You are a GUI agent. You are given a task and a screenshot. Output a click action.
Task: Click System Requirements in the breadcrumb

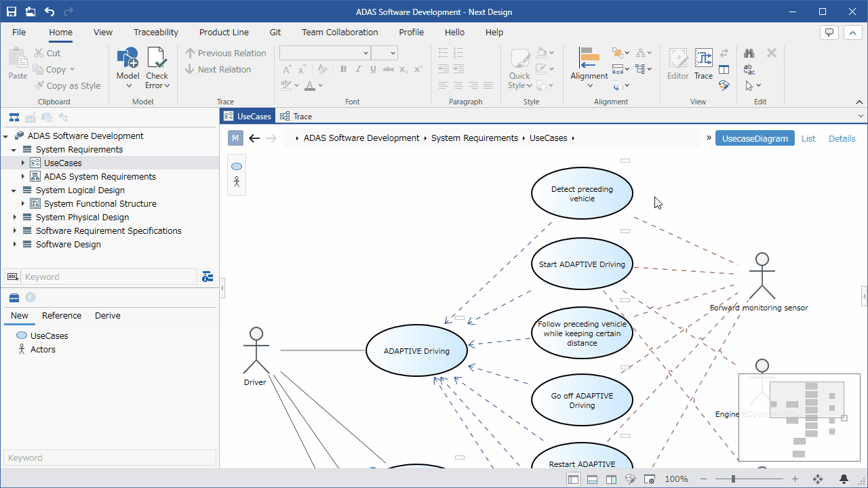pyautogui.click(x=475, y=138)
